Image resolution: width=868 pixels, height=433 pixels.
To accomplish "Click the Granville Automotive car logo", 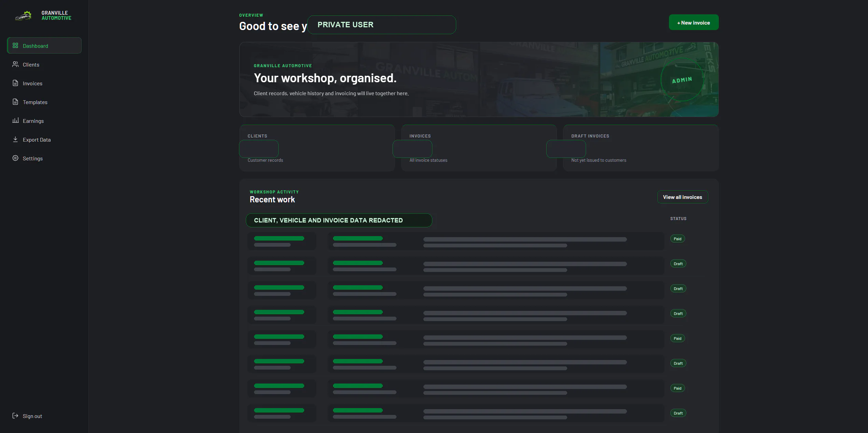I will point(23,16).
